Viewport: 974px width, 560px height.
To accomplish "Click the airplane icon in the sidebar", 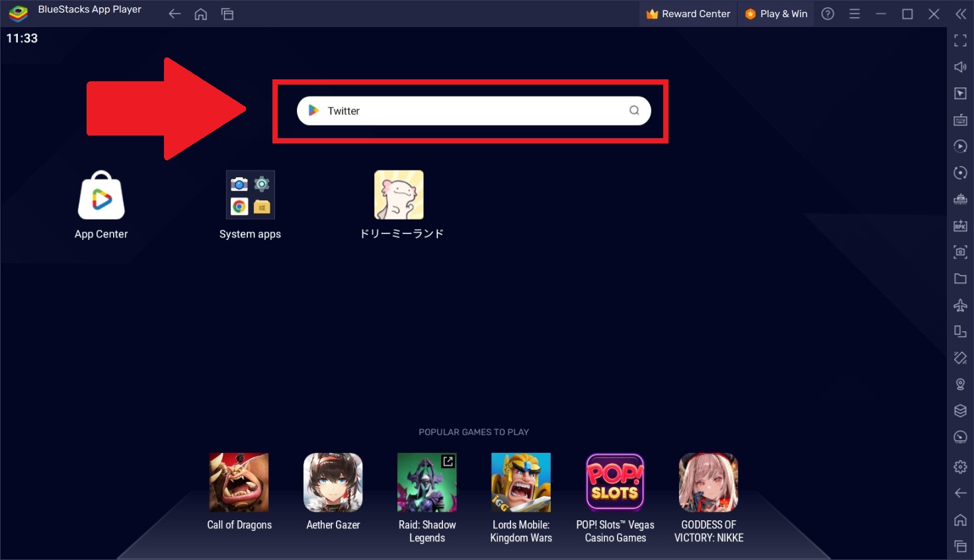I will click(961, 305).
